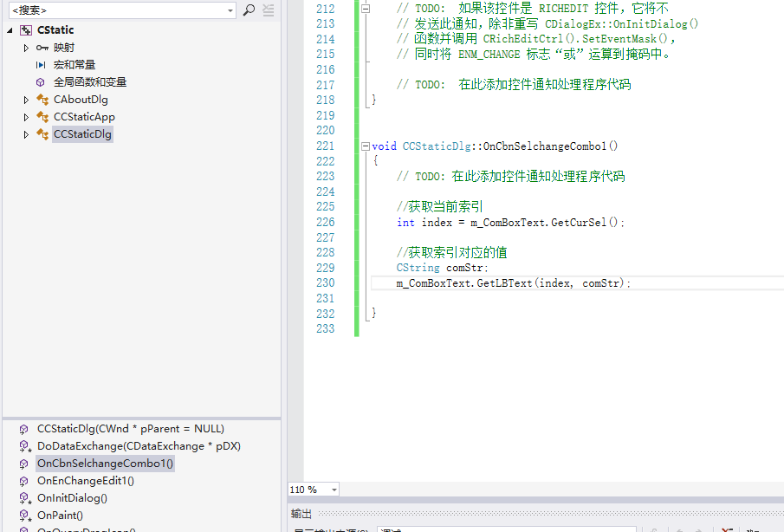Screen dimensions: 784x532
Task: Click the method icon beside DoDataExchange
Action: point(24,446)
